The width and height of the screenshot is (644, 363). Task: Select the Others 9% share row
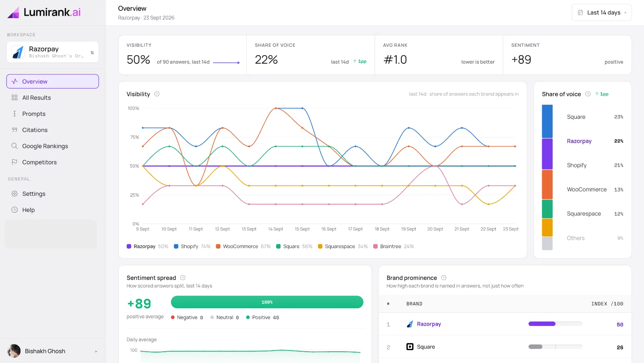click(x=595, y=238)
